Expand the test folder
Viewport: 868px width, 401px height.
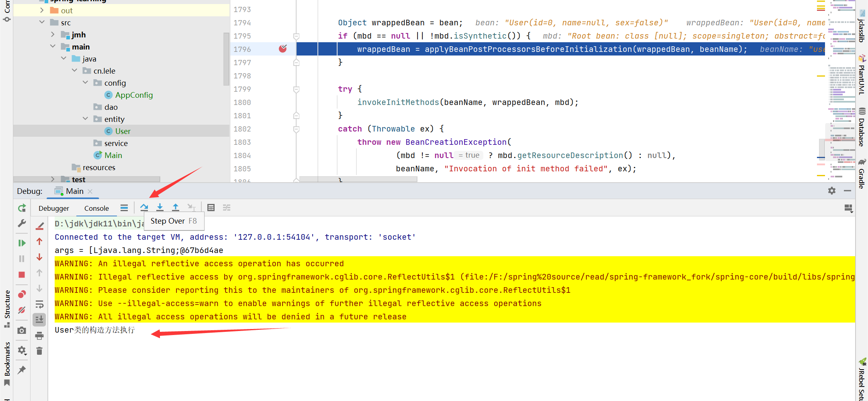(53, 179)
